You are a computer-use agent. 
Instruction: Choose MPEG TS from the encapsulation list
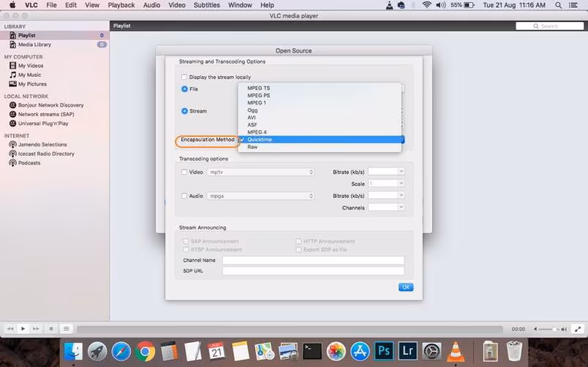coord(320,88)
